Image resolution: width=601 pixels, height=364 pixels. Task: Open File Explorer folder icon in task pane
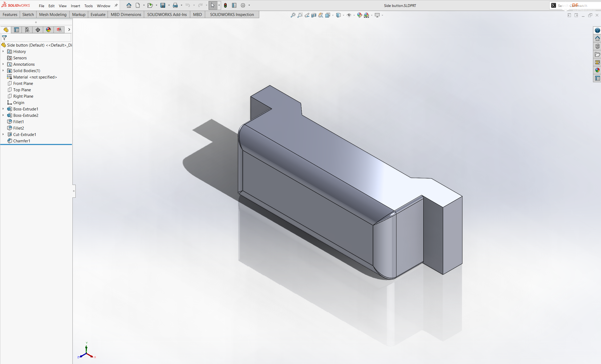coord(598,54)
